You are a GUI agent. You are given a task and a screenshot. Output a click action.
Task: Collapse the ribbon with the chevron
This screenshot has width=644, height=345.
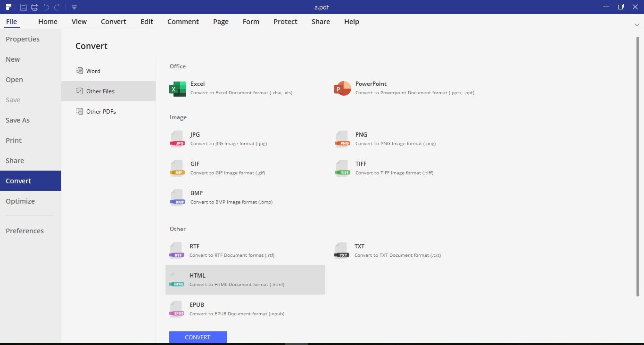point(637,24)
